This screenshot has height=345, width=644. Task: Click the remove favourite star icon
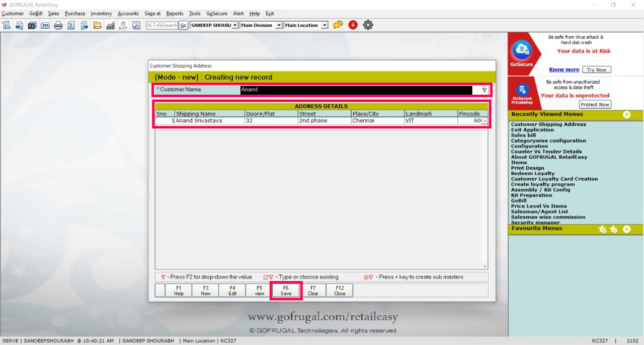click(613, 229)
